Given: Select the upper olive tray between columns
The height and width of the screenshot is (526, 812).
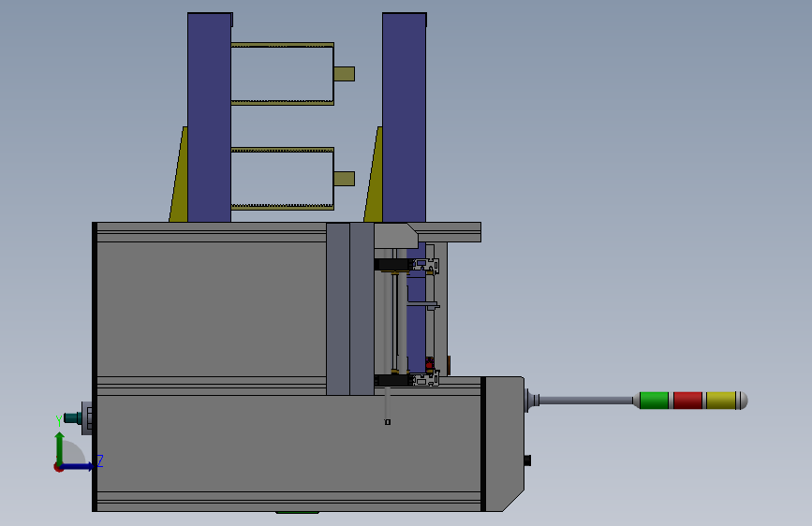Looking at the screenshot, I should [x=282, y=74].
